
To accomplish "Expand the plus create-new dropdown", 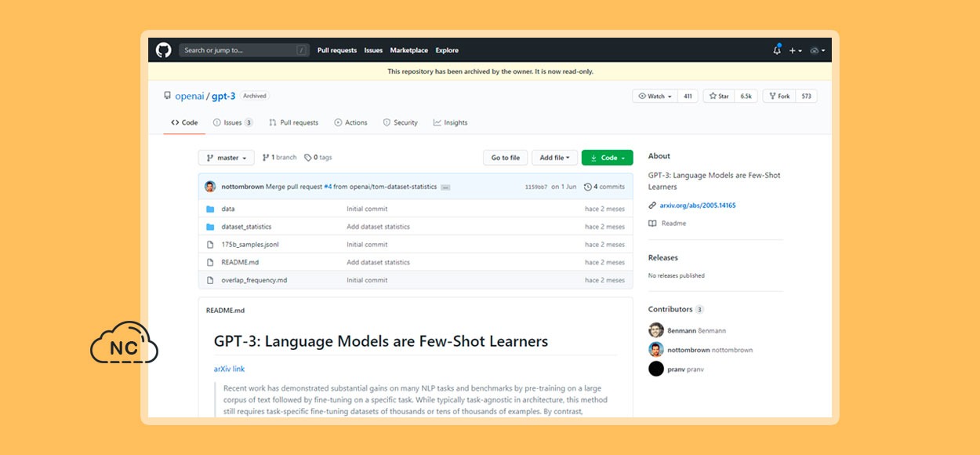I will click(795, 50).
